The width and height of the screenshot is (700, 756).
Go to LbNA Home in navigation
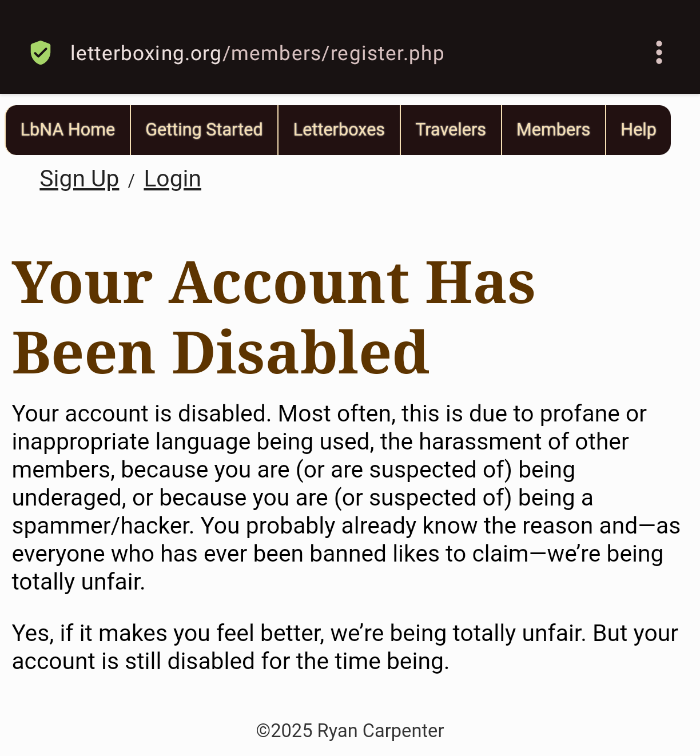[67, 130]
